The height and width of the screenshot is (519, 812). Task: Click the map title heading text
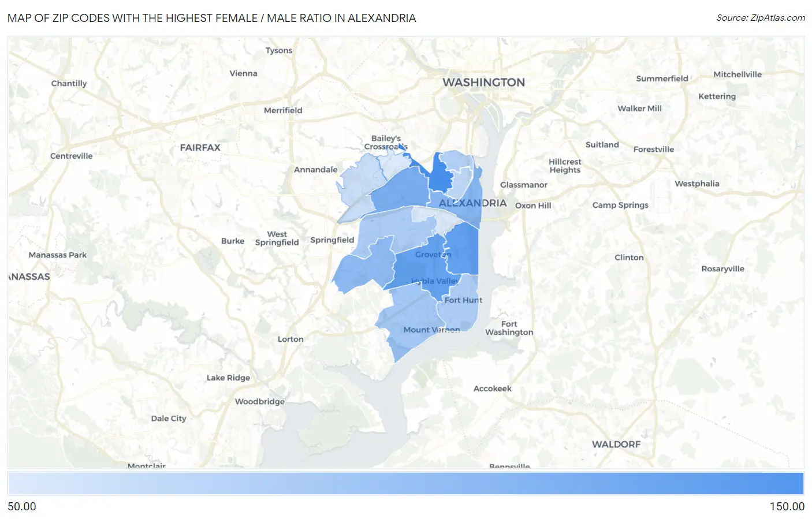(x=211, y=18)
